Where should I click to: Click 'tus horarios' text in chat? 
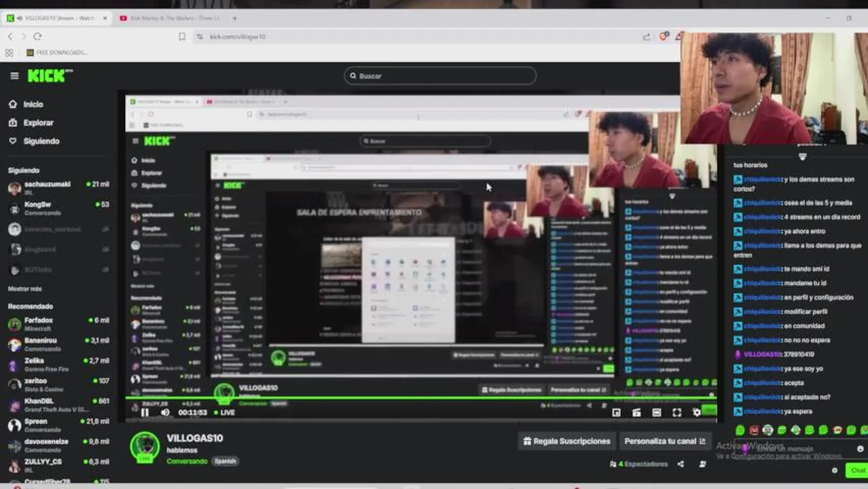tap(751, 165)
